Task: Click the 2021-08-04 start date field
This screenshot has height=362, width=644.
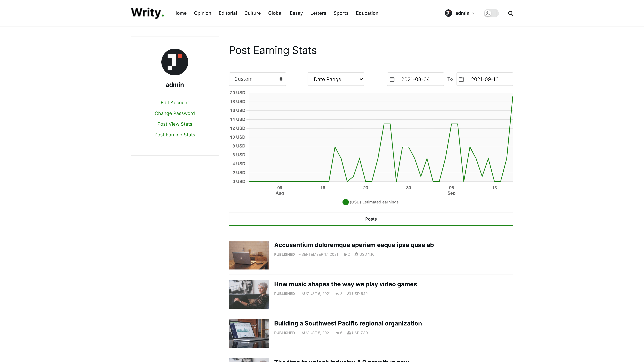Action: click(416, 79)
